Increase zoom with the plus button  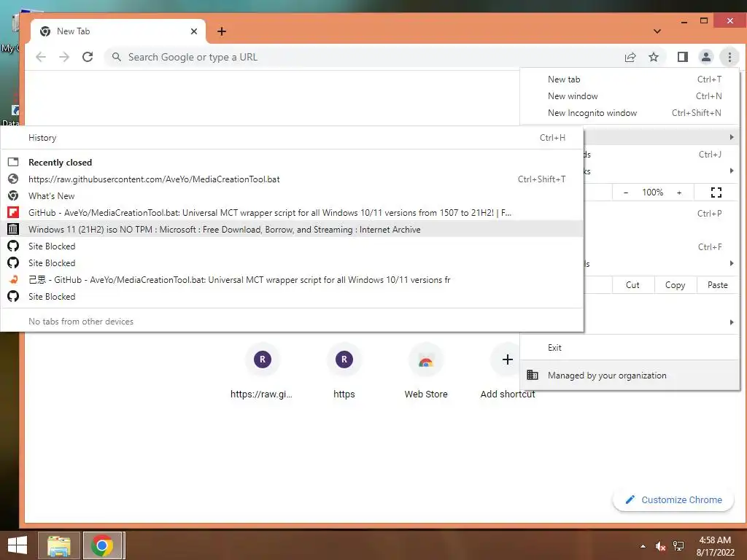[x=679, y=192]
